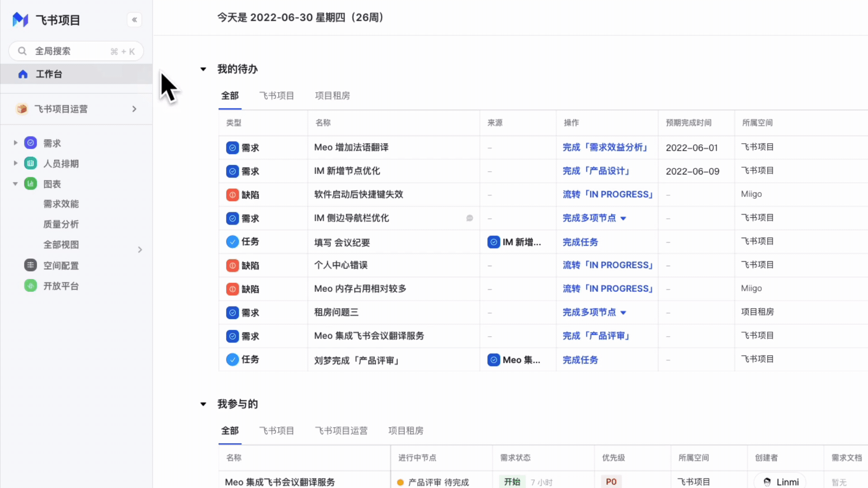
Task: Click the 空间配置 settings icon
Action: (30, 265)
